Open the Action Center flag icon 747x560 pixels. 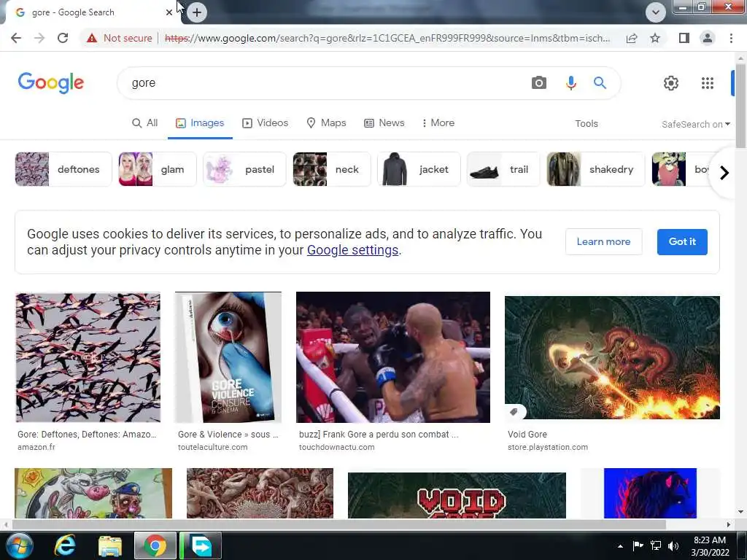[638, 545]
